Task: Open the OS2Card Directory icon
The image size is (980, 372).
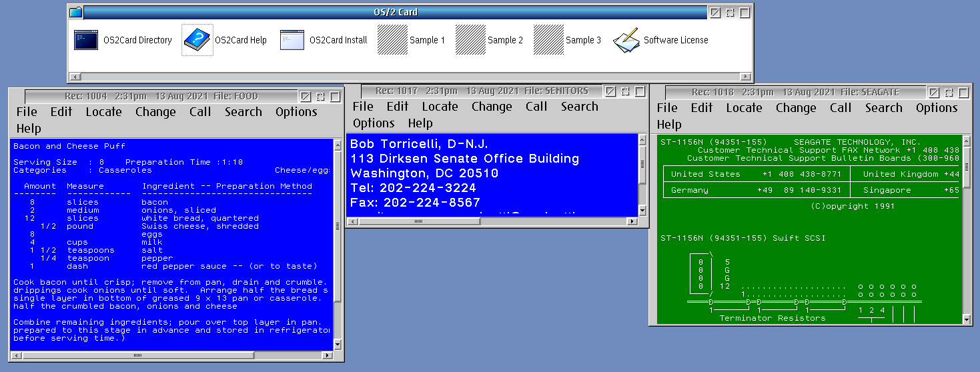Action: tap(85, 41)
